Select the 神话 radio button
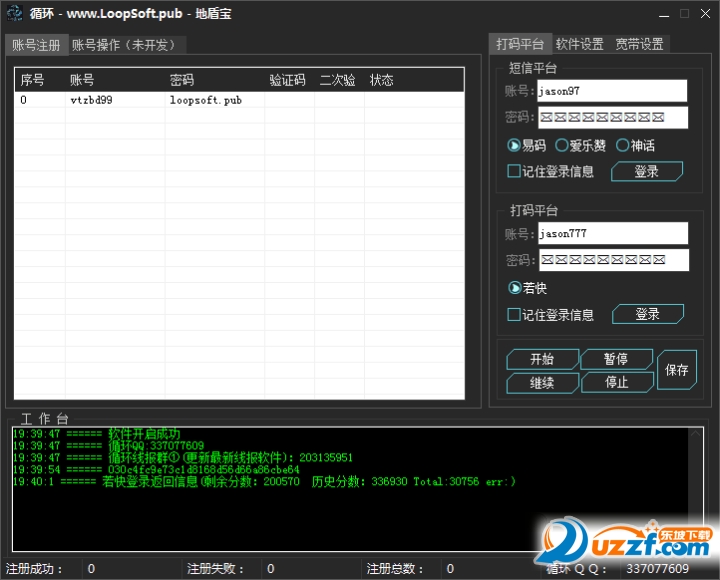 pyautogui.click(x=636, y=146)
